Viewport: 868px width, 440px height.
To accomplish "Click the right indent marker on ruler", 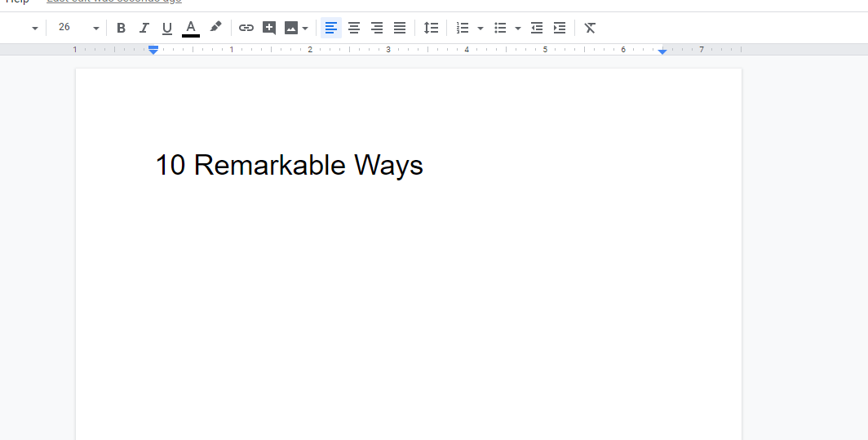I will (x=662, y=51).
